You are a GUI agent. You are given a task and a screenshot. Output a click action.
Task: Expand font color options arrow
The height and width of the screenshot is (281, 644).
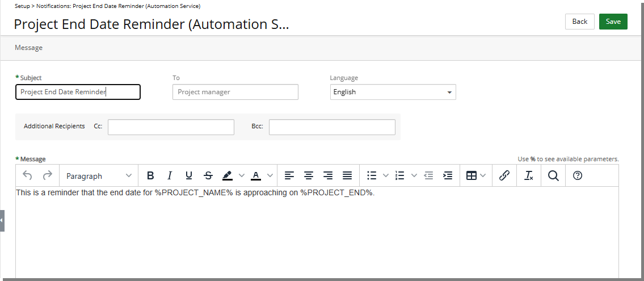pos(270,176)
